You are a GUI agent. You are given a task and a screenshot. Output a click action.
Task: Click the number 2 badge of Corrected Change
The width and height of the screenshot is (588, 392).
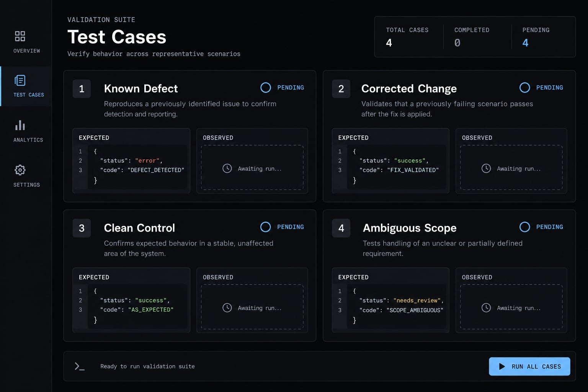[x=341, y=89]
